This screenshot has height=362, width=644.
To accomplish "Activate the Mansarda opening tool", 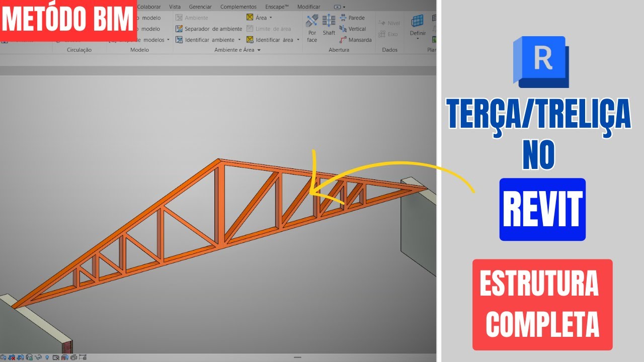I will coord(356,40).
